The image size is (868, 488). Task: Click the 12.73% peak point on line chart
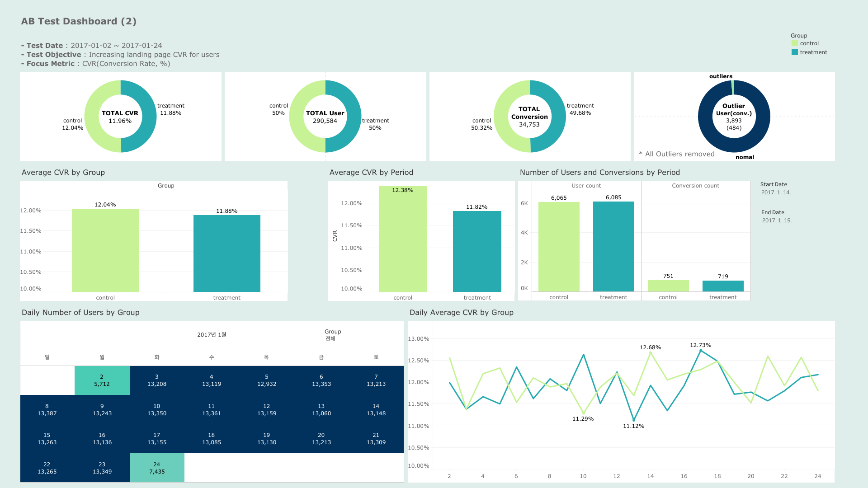click(701, 351)
